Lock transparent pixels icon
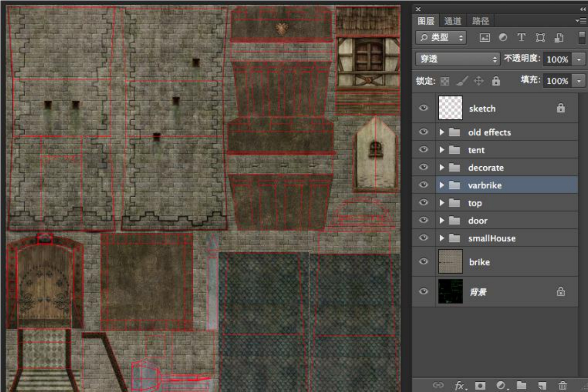 446,81
